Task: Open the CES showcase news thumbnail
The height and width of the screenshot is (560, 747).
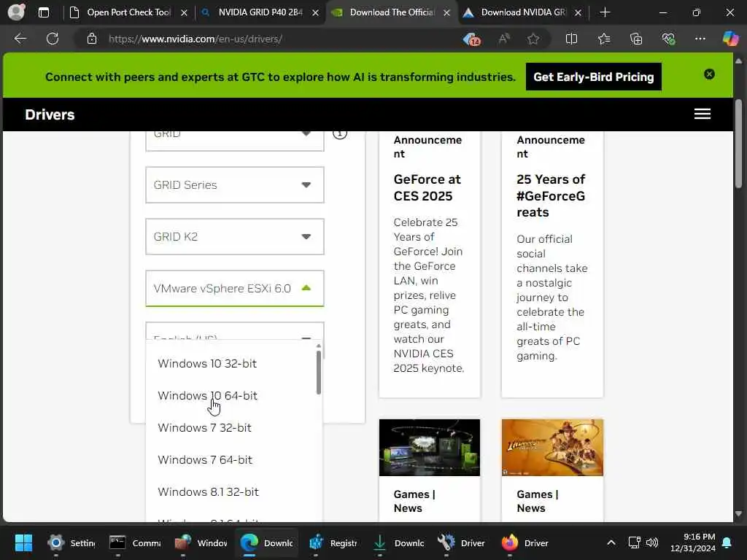Action: pyautogui.click(x=429, y=448)
